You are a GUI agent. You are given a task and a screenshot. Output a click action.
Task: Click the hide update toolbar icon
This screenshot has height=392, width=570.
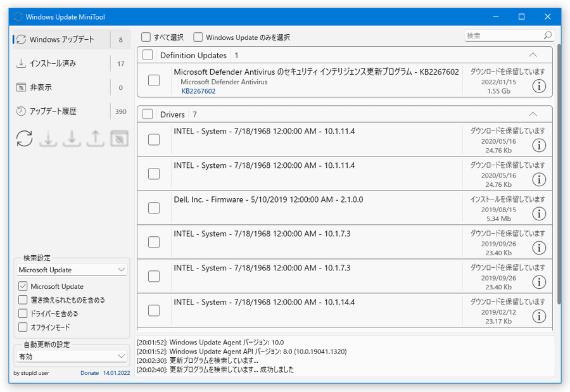click(119, 139)
